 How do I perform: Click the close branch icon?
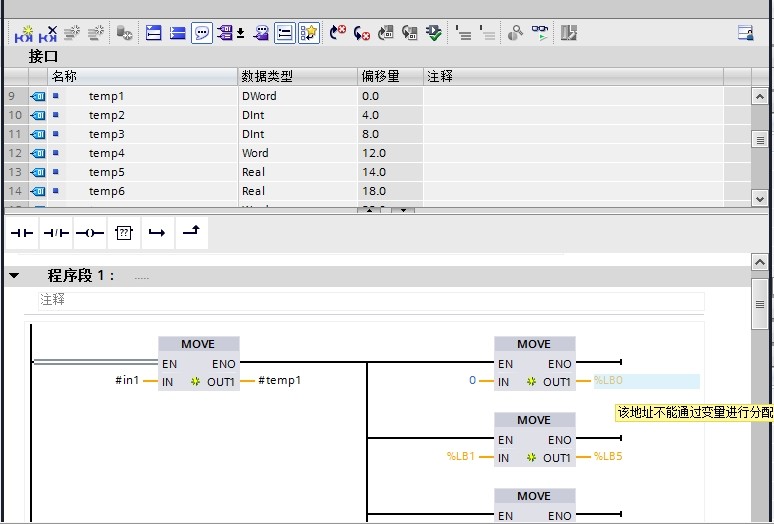192,233
